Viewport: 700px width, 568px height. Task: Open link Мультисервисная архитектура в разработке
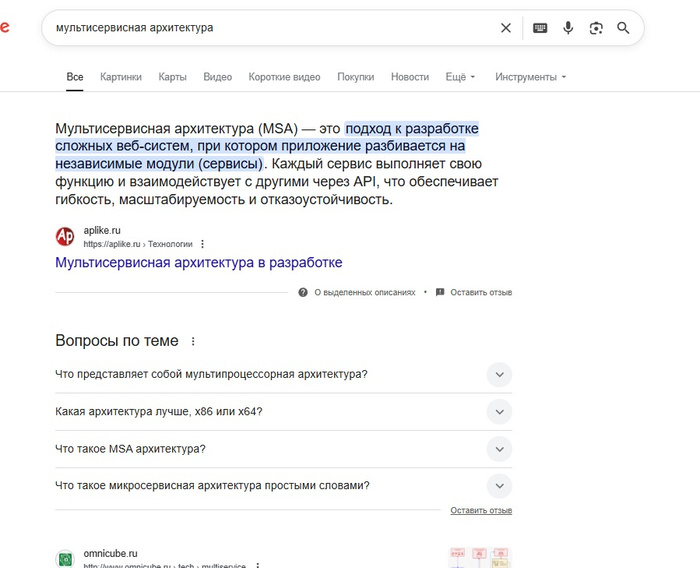[x=198, y=263]
